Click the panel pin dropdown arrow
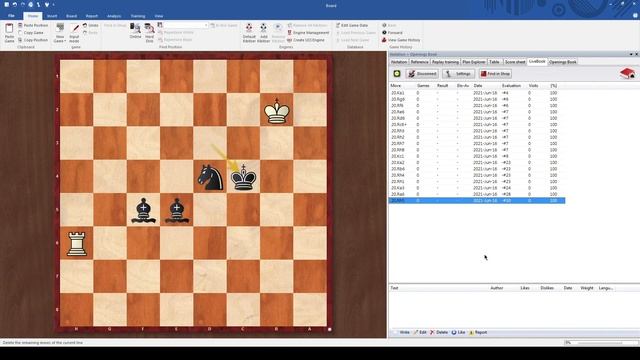 (631, 54)
